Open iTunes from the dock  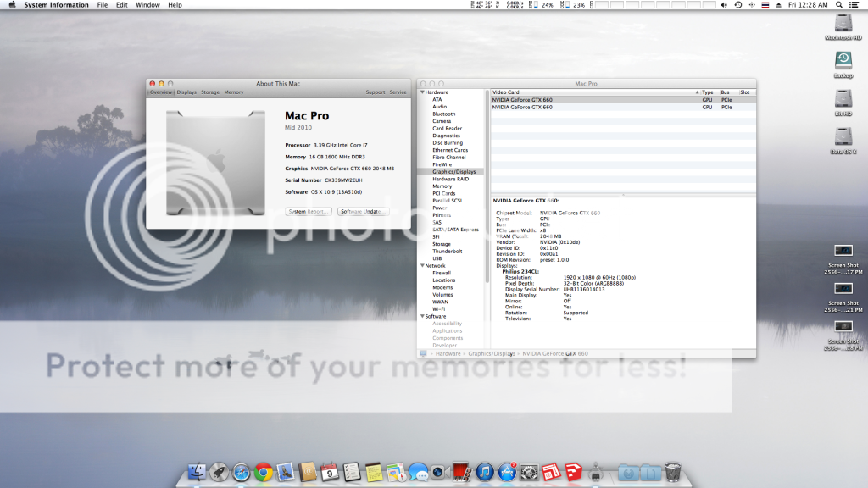485,472
